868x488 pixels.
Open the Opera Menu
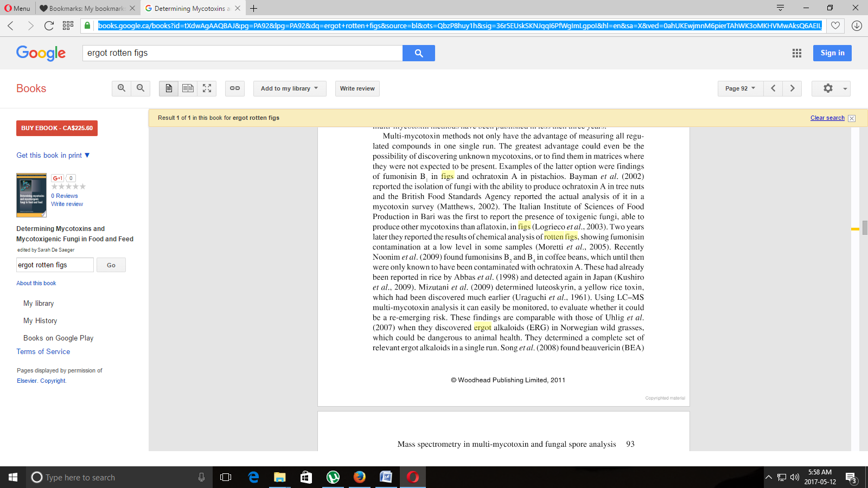[17, 8]
